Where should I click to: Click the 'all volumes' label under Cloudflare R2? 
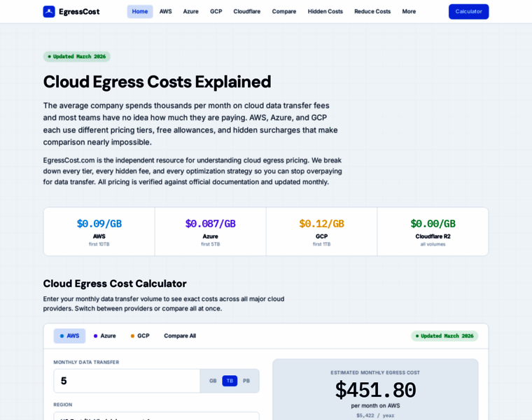433,244
